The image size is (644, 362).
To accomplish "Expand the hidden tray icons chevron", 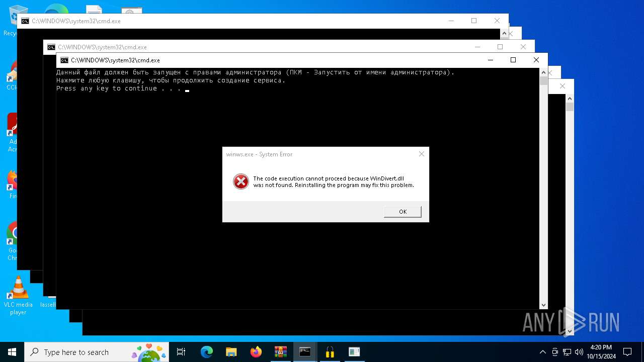I will [542, 352].
